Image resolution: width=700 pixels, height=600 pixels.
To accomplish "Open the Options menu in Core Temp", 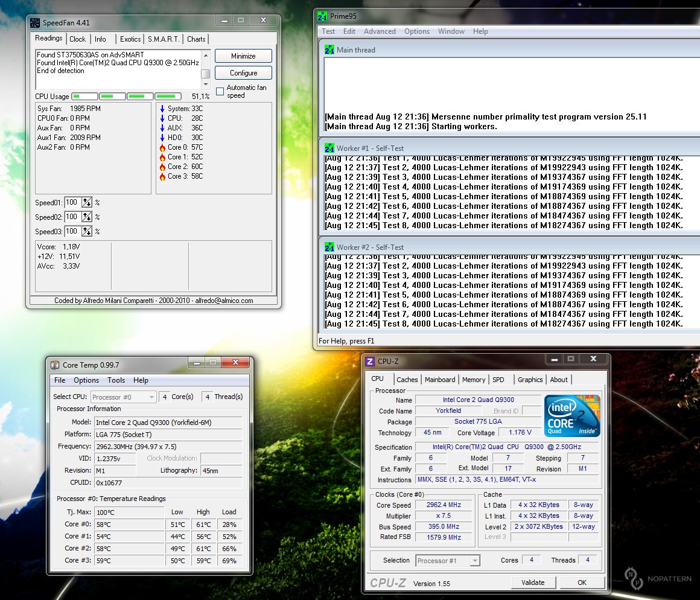I will click(86, 380).
